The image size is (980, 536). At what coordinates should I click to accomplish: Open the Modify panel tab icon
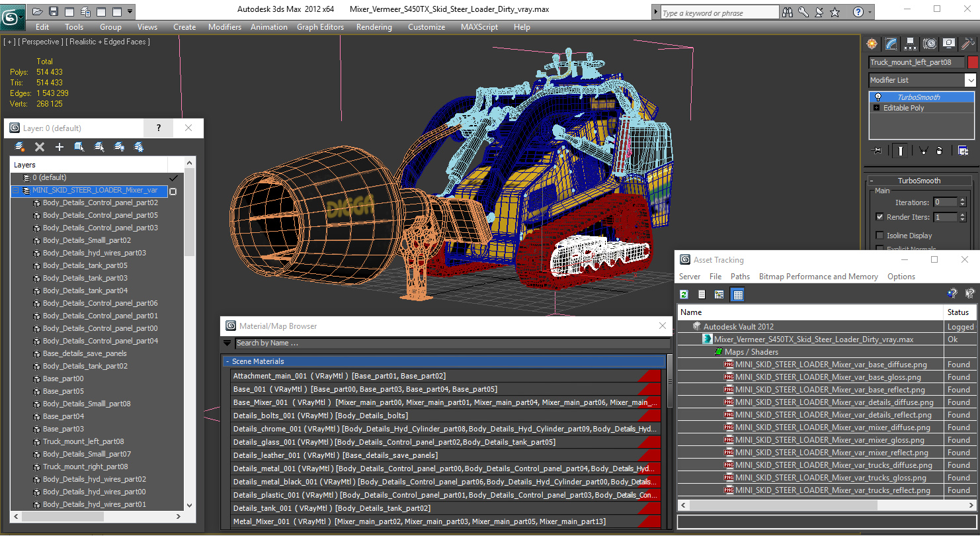[891, 44]
